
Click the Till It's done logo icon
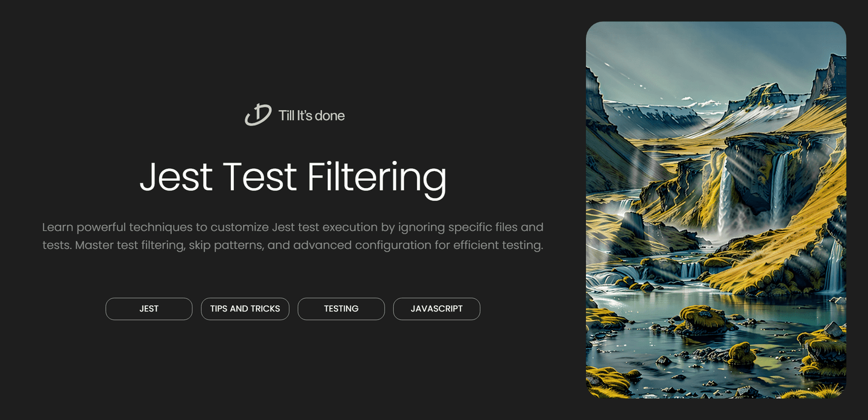pos(258,114)
